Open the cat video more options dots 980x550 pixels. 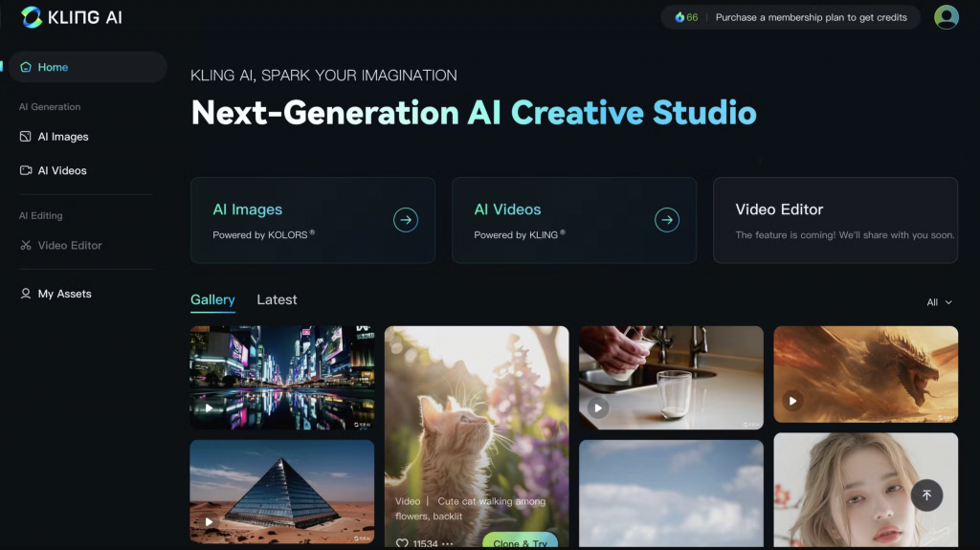coord(448,543)
